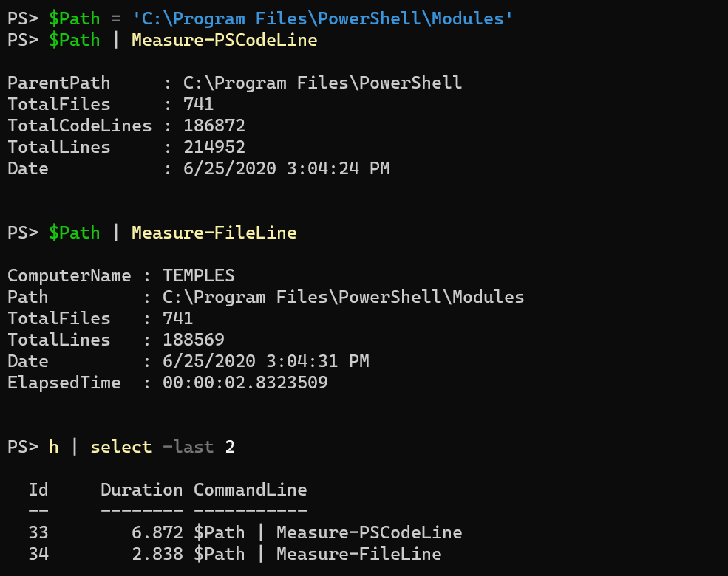Click the ComputerName value TEMPLES
Image resolution: width=728 pixels, height=576 pixels.
(198, 276)
